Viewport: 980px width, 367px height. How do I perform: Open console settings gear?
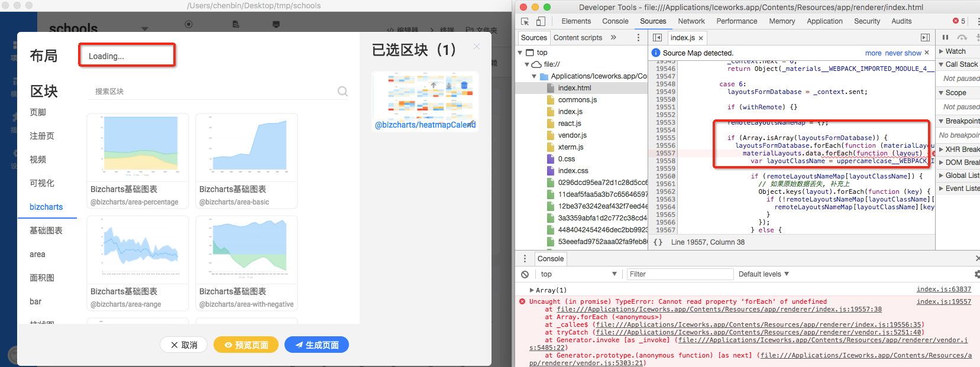coord(976,274)
